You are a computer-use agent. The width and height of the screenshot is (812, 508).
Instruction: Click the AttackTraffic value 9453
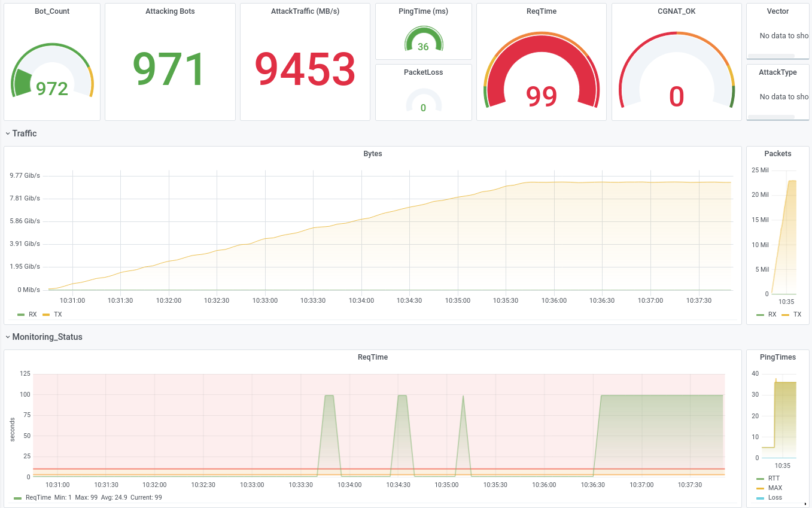pyautogui.click(x=305, y=69)
